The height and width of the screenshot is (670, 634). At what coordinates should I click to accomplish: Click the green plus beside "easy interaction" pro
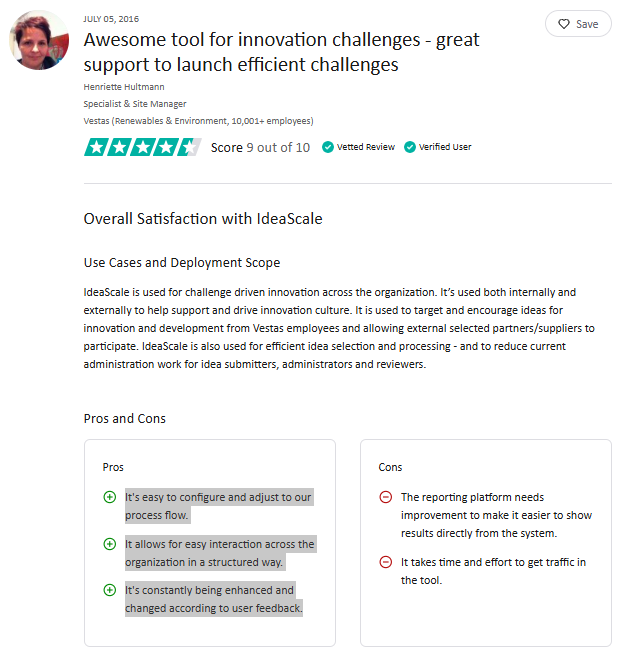click(110, 544)
